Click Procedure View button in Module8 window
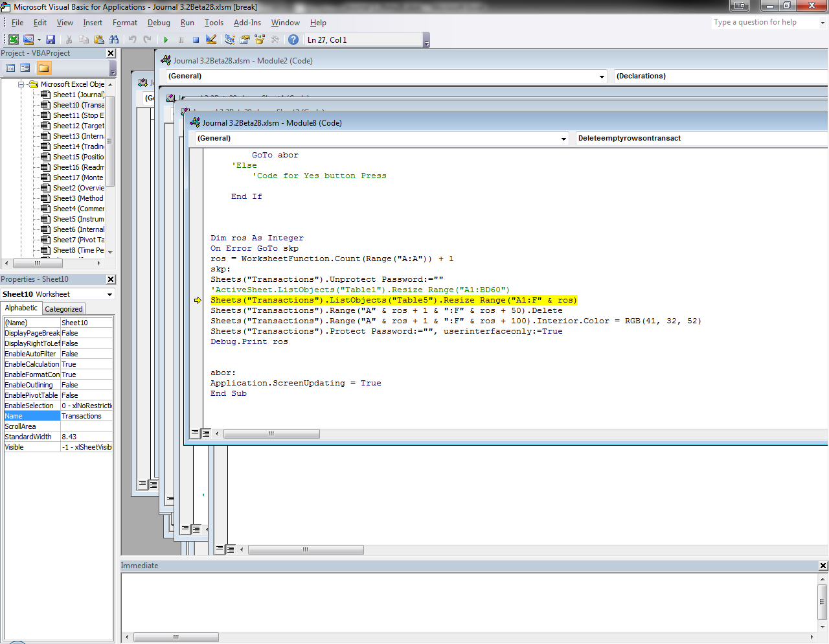The image size is (829, 644). pos(195,433)
